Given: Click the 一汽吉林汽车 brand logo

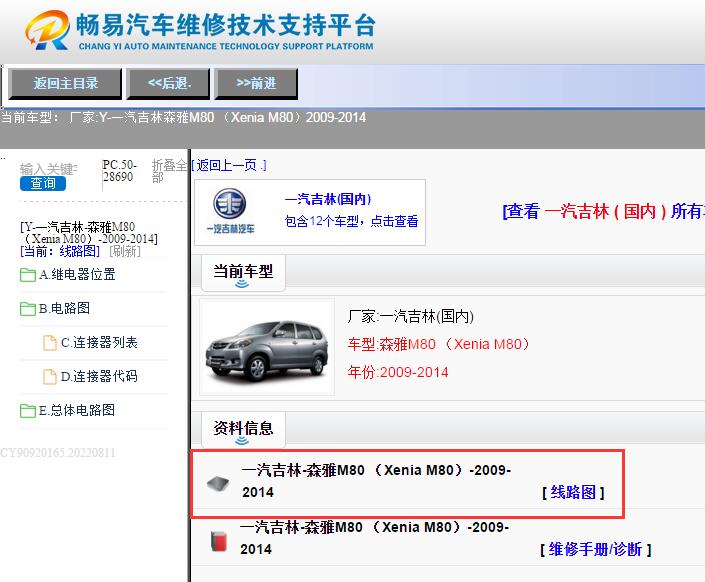Looking at the screenshot, I should (x=230, y=211).
